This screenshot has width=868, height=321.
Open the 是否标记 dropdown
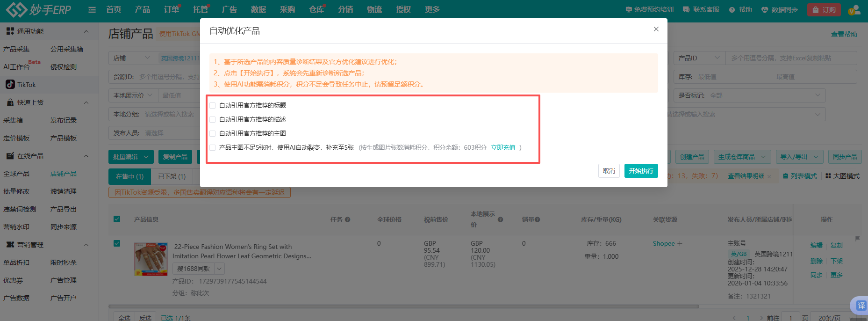pyautogui.click(x=750, y=95)
